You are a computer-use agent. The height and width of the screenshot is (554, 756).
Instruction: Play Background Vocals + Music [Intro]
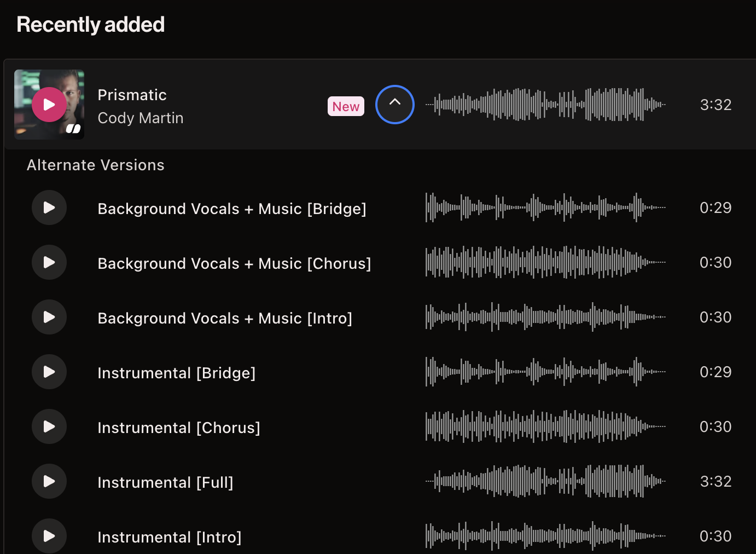point(49,317)
